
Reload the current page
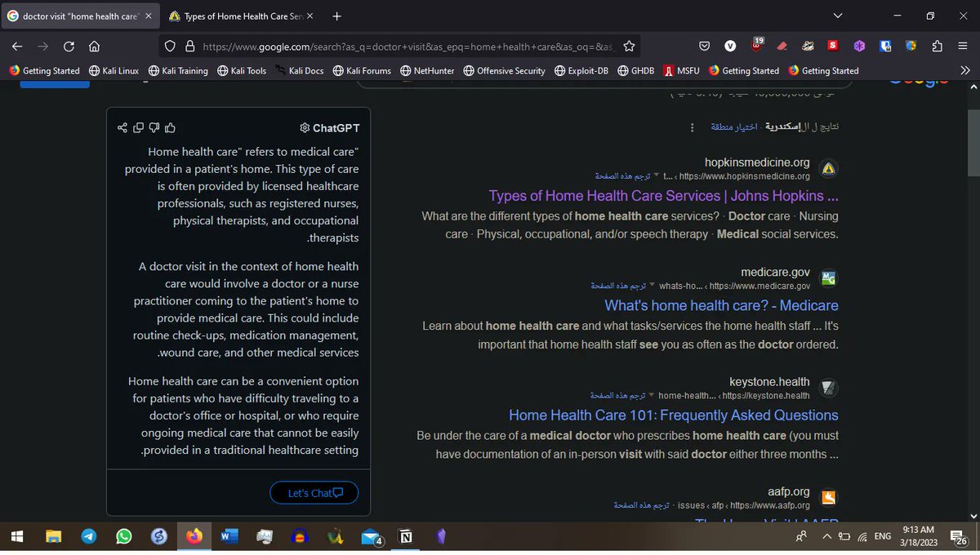tap(69, 47)
